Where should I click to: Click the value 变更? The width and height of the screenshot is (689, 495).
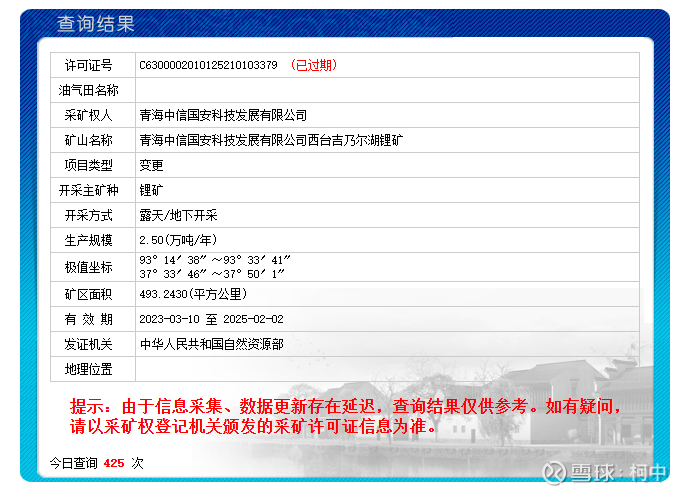(151, 165)
